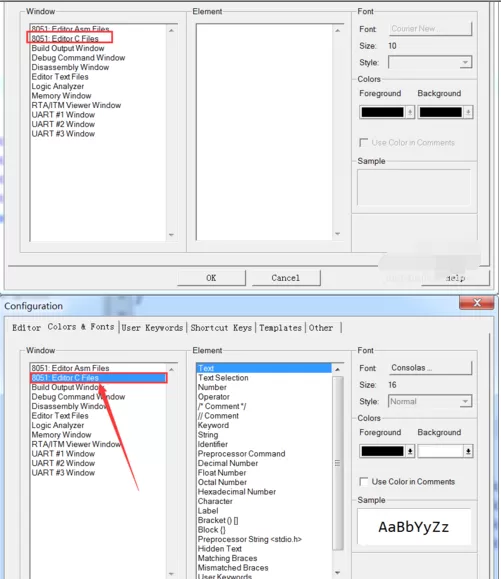Select the // Comment element

[x=218, y=416]
